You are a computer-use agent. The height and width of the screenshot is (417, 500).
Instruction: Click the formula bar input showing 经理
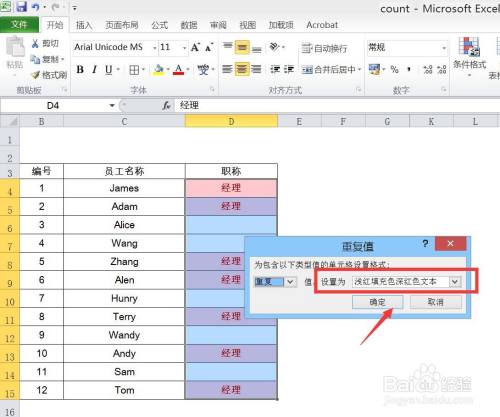[x=337, y=106]
